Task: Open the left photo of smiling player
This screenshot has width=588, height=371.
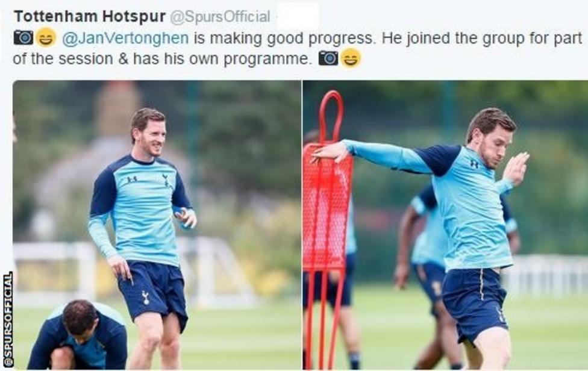Action: tap(157, 225)
